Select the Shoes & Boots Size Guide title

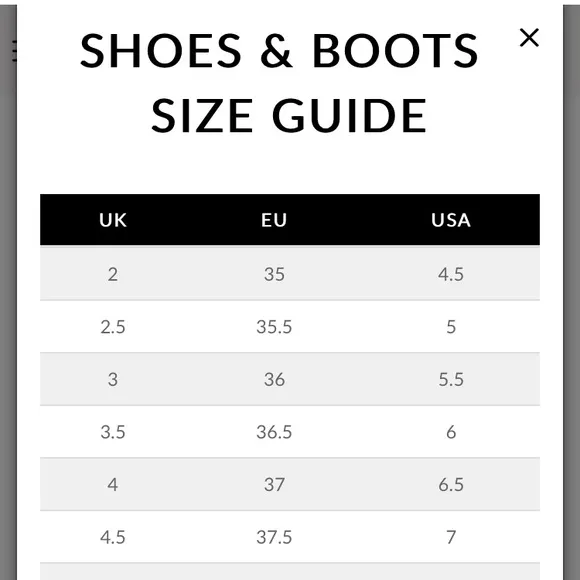tap(279, 82)
